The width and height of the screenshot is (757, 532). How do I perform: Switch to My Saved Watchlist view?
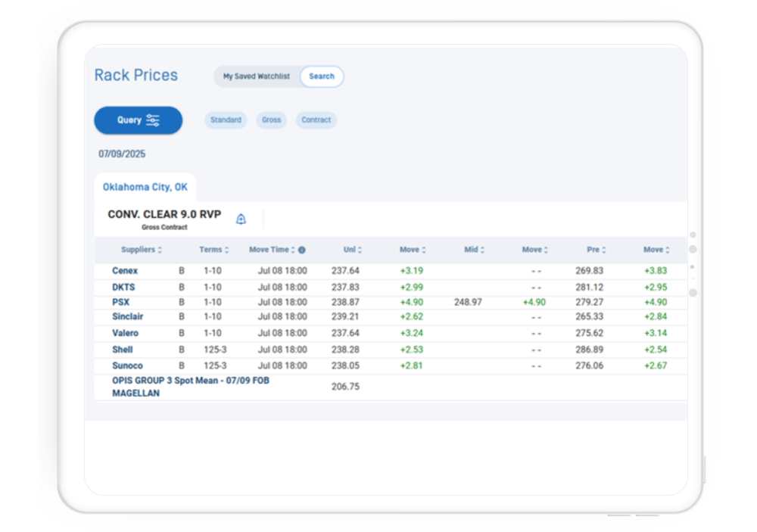[256, 76]
